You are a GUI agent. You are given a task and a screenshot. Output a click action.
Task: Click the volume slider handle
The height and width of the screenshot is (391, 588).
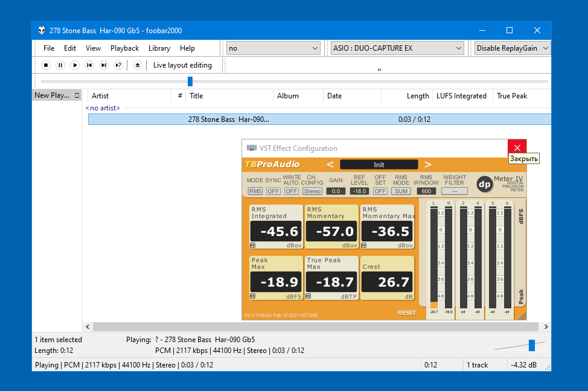[x=532, y=345]
